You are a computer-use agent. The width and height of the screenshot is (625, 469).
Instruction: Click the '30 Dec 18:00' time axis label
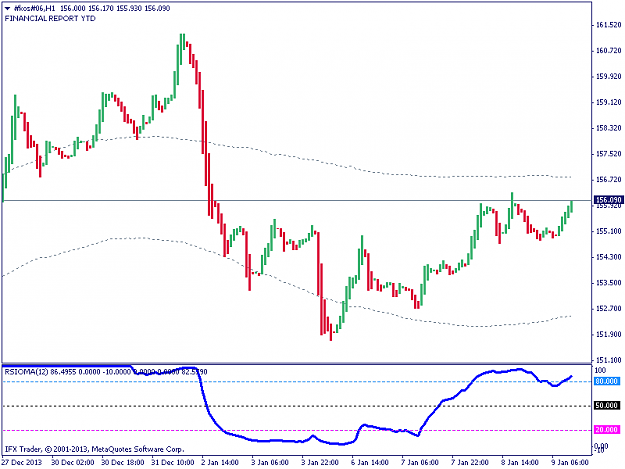(x=123, y=463)
